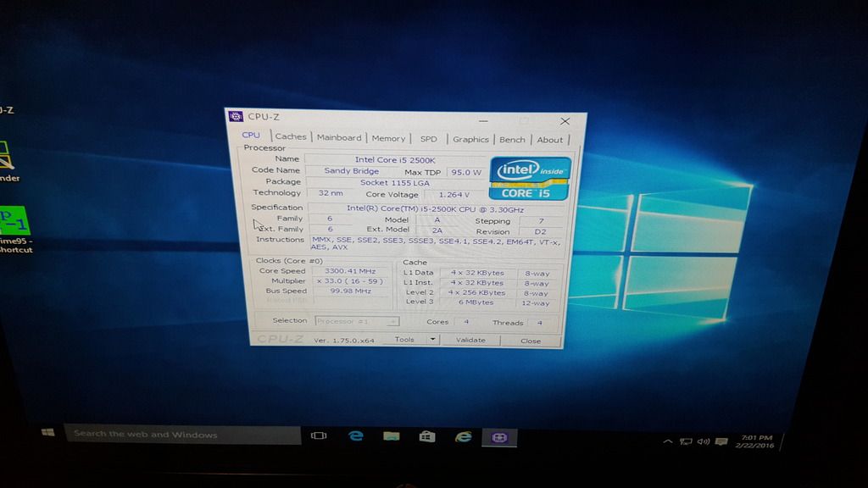Open the About tab
This screenshot has height=488, width=868.
549,140
